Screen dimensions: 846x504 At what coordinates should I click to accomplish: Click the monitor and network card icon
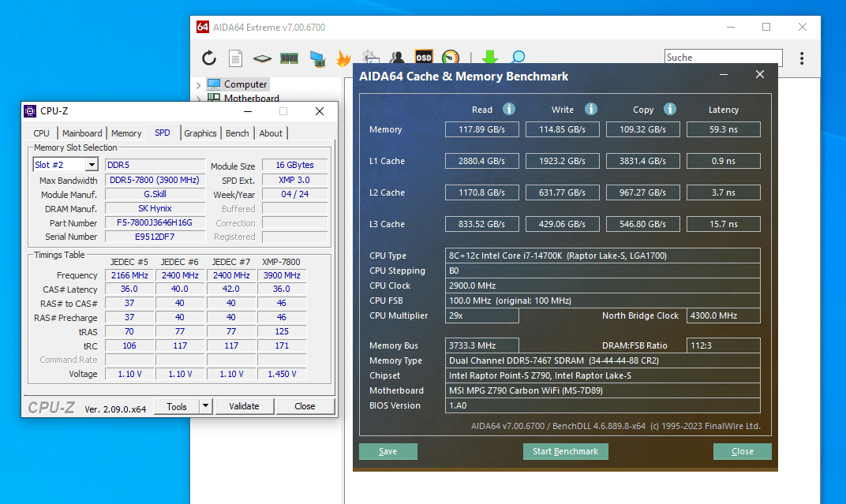pos(317,58)
